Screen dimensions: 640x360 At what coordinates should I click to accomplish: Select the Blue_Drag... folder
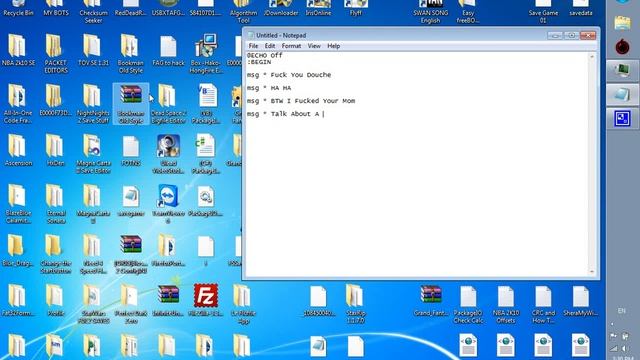pyautogui.click(x=18, y=250)
